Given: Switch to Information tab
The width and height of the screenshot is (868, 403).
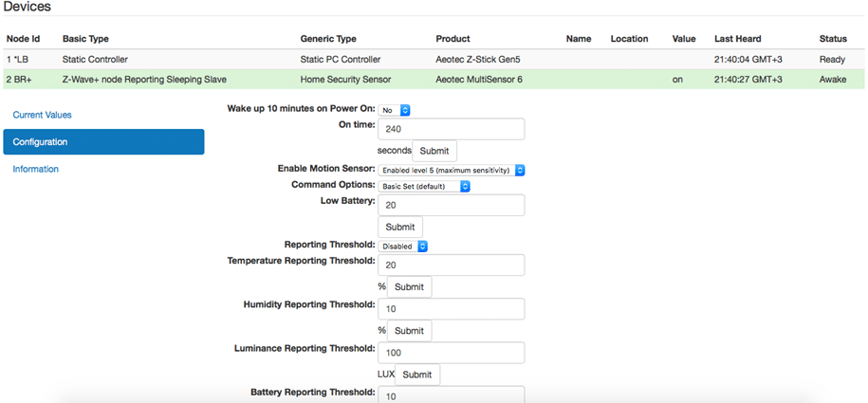Looking at the screenshot, I should [35, 169].
